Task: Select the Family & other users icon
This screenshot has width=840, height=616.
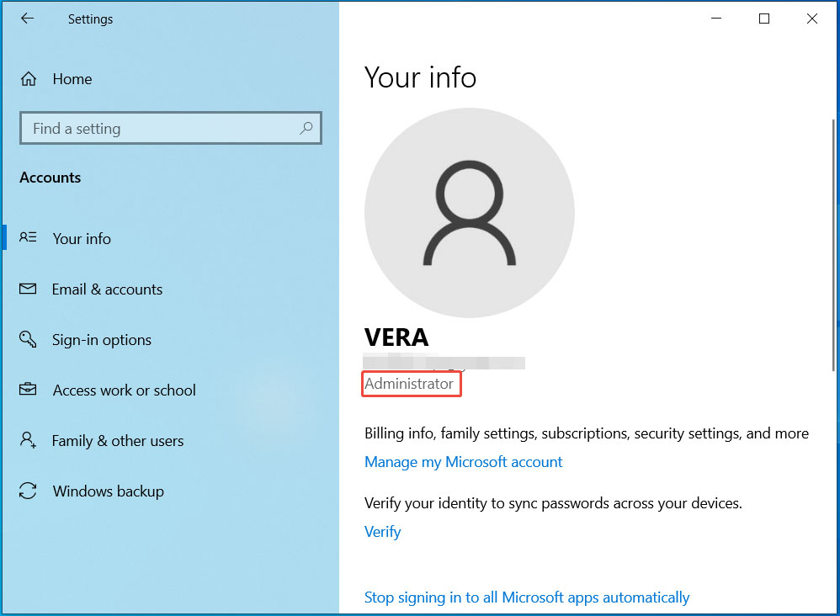Action: [x=28, y=440]
